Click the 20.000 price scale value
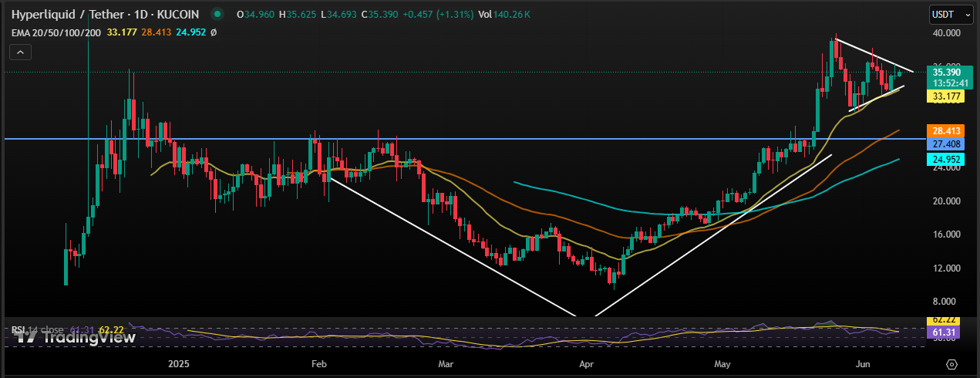Viewport: 980px width, 378px height. coord(945,201)
